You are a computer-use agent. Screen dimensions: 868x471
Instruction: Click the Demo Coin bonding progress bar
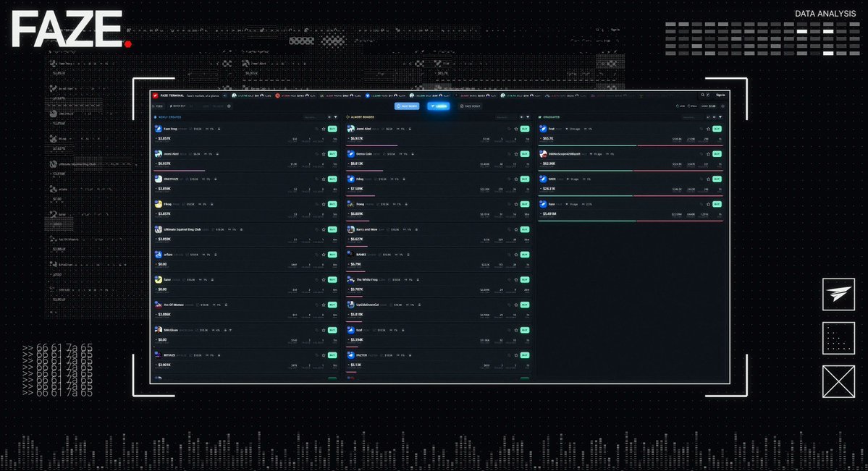click(x=365, y=171)
